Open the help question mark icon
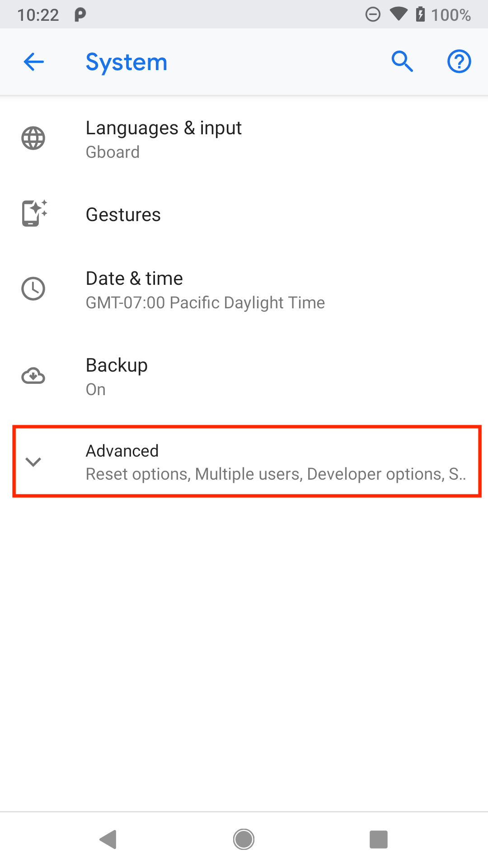This screenshot has width=488, height=868. (459, 61)
